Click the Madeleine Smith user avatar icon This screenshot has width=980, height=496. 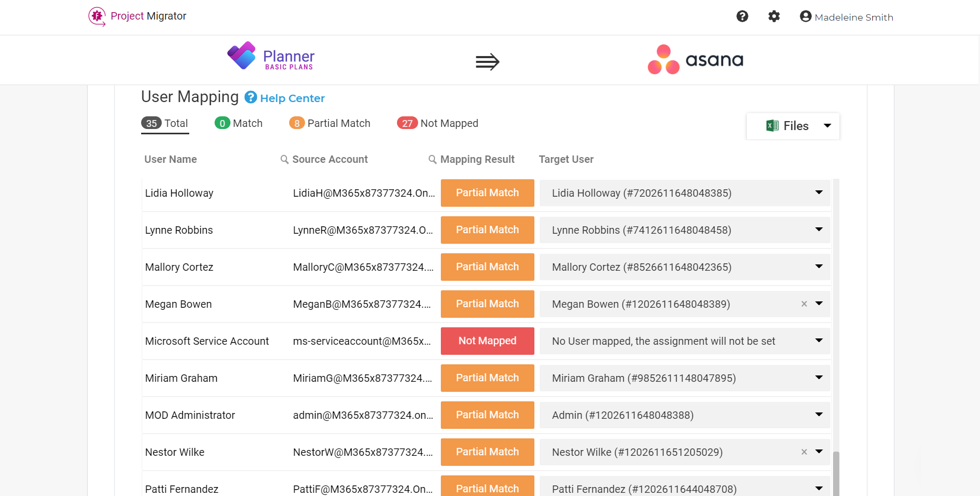(806, 16)
